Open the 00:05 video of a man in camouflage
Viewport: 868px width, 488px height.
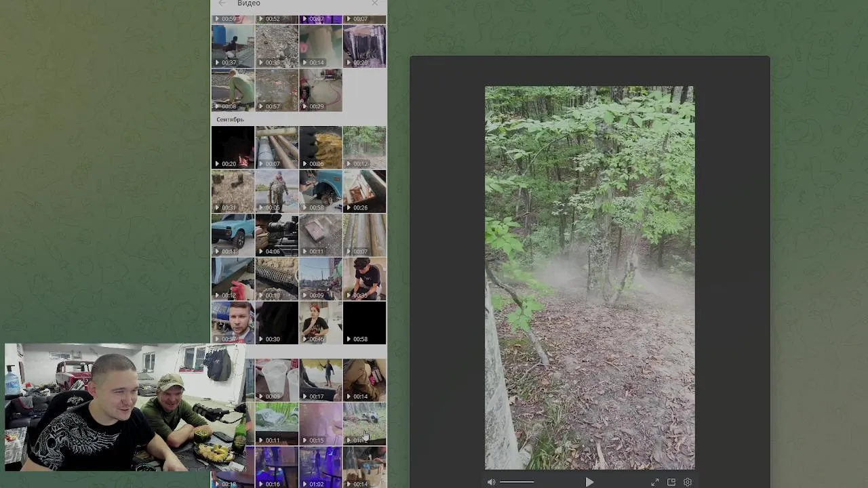coord(277,191)
